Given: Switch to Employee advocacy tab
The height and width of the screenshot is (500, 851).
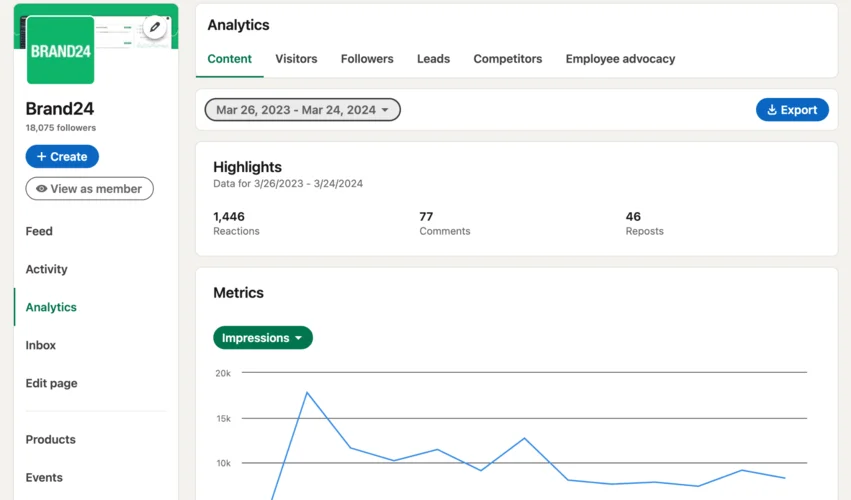Looking at the screenshot, I should point(620,59).
